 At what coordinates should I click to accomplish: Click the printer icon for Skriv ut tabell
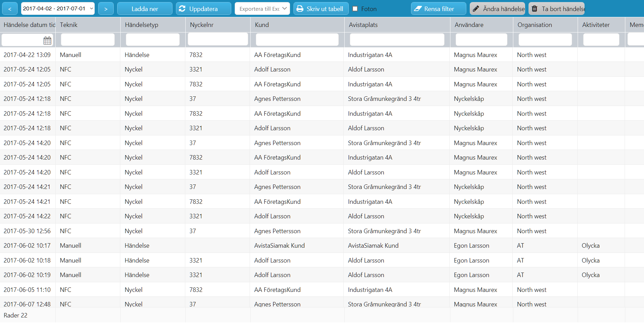tap(300, 9)
